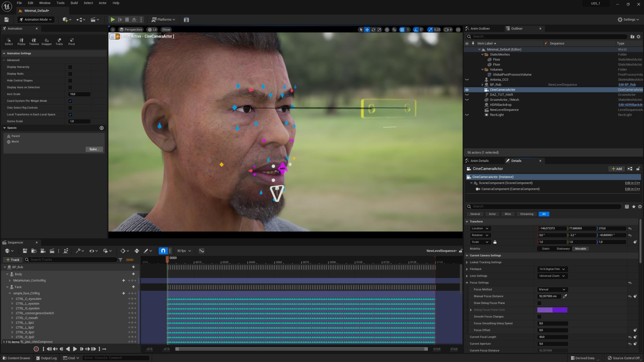Toggle the viewport rotate gizmo mode

tap(373, 30)
